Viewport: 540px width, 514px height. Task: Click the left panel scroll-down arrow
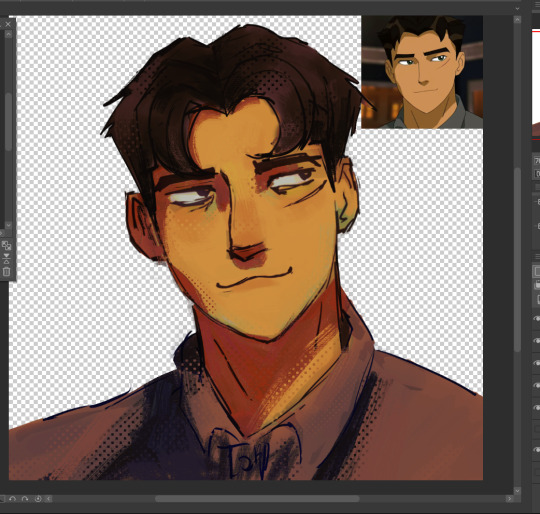pos(8,225)
